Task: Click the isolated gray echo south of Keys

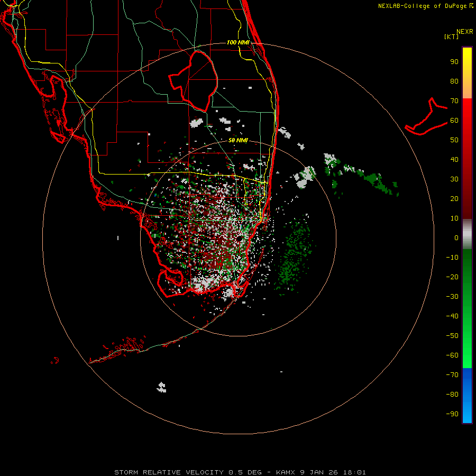Action: click(x=161, y=387)
